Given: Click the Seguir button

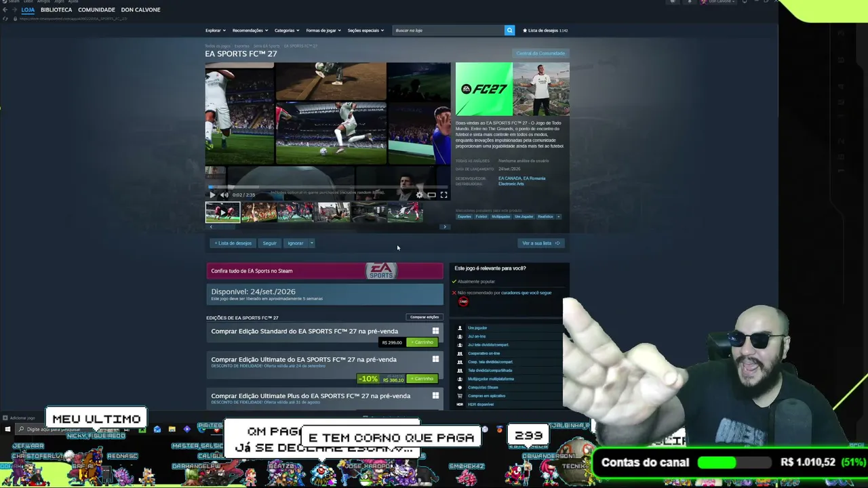Looking at the screenshot, I should (270, 243).
